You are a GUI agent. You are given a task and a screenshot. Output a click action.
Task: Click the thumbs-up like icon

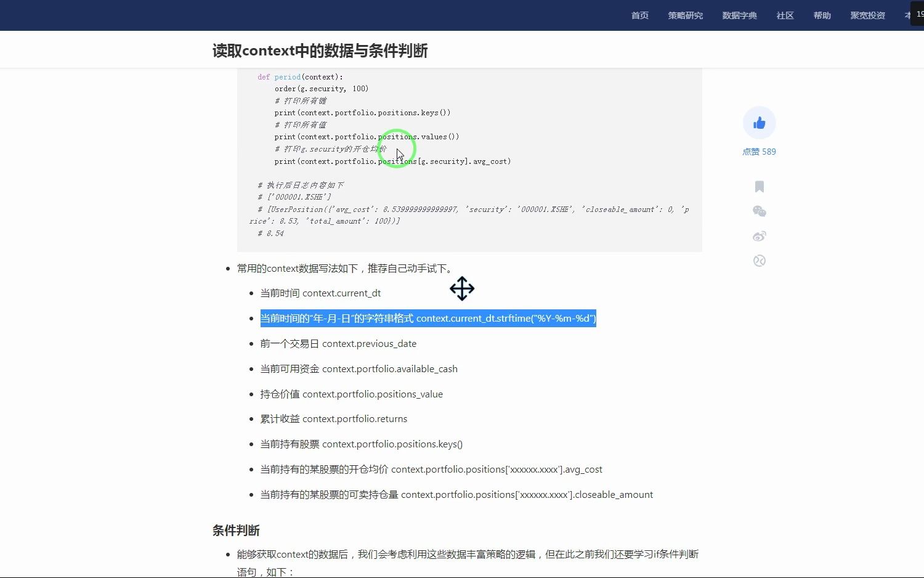[x=759, y=123]
